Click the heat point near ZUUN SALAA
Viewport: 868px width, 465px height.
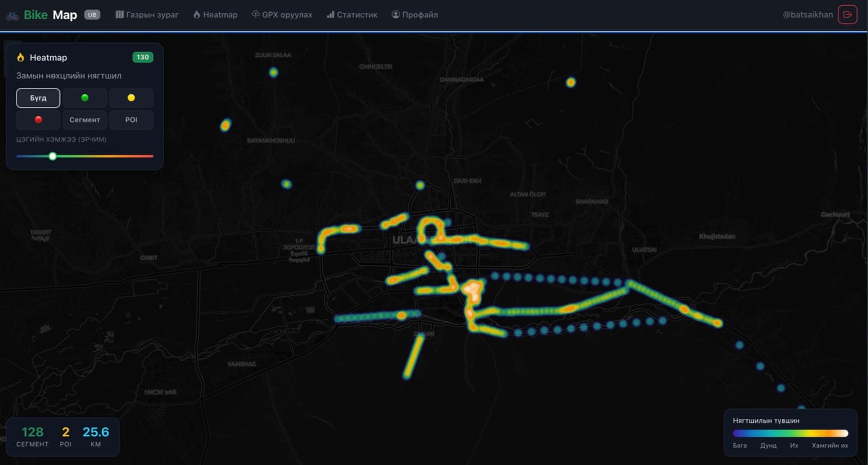pyautogui.click(x=274, y=73)
